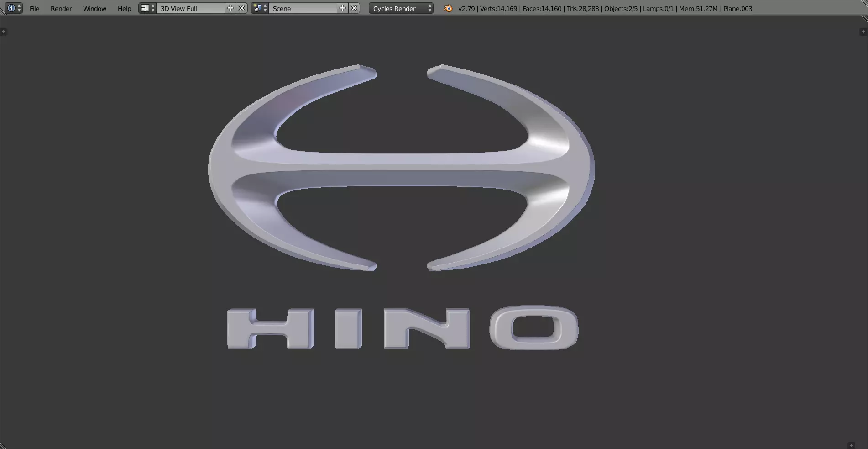Expand the hidden Properties region on viewport's right edge
Viewport: 868px width, 449px height.
863,32
